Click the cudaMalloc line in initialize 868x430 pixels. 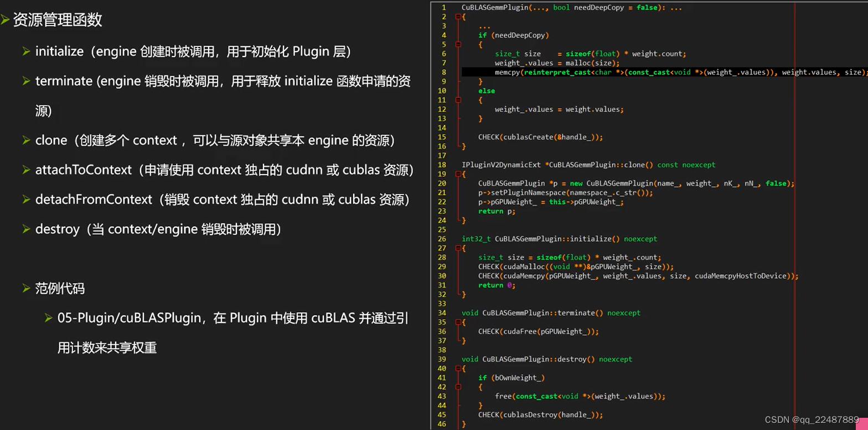coord(576,267)
